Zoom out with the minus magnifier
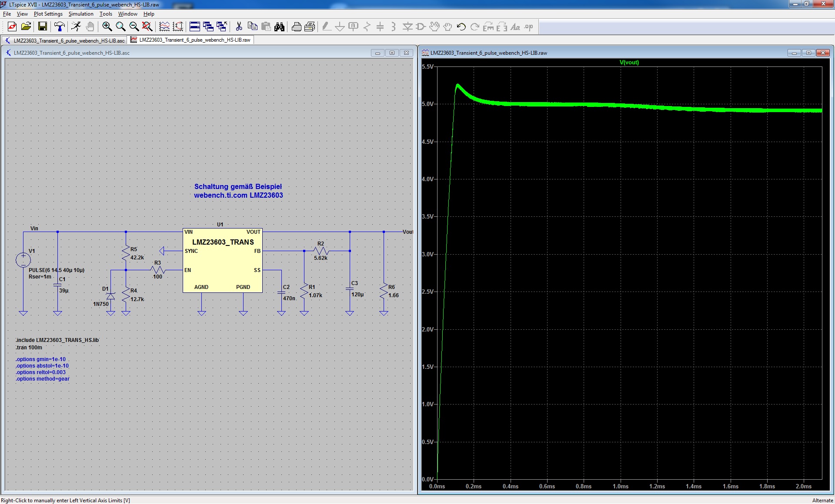Image resolution: width=835 pixels, height=504 pixels. click(134, 27)
